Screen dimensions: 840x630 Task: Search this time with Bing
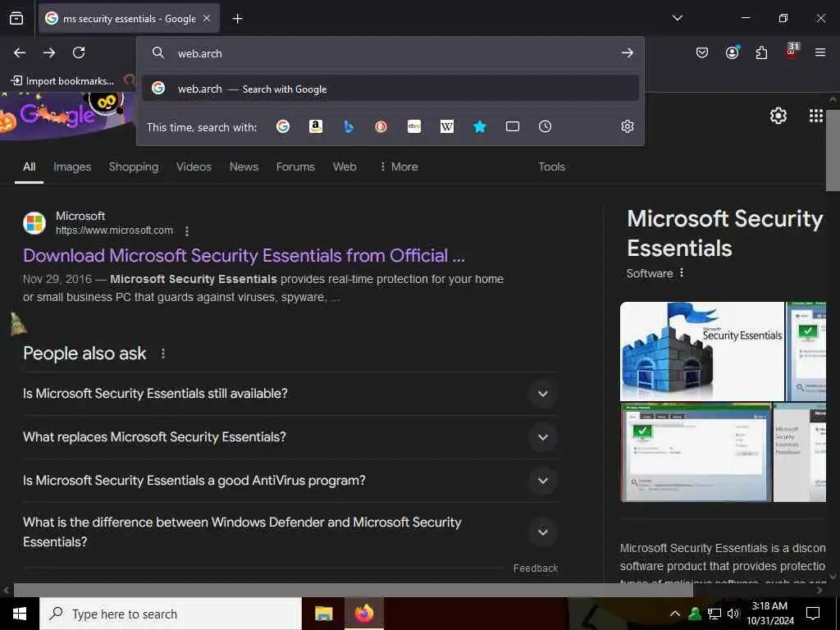coord(348,126)
